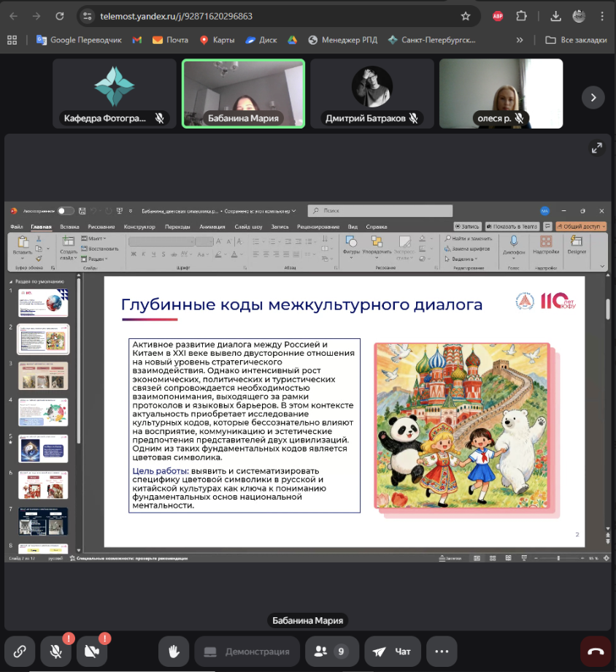
Task: Show next participants with the right arrow
Action: pos(593,96)
